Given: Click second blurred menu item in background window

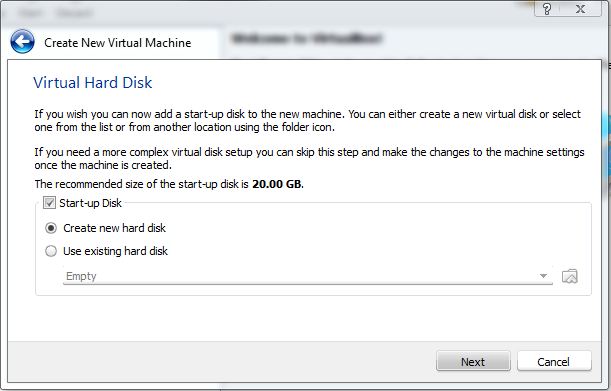Looking at the screenshot, I should 74,13.
